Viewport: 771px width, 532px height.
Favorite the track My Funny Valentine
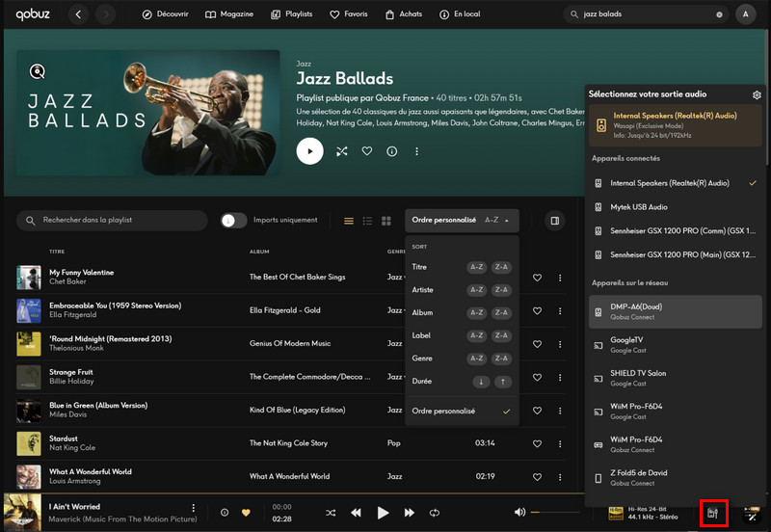point(537,278)
